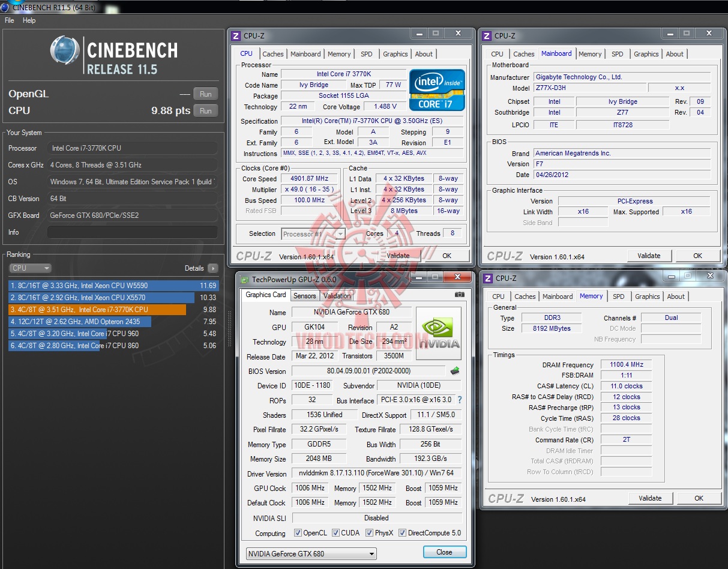
Task: Click OK in Memory CPU-Z window
Action: point(699,498)
